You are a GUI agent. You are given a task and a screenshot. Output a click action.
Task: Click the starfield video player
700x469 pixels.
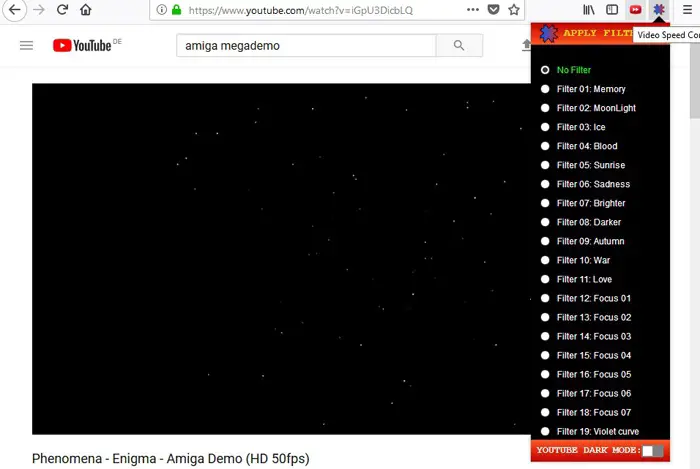(x=281, y=259)
